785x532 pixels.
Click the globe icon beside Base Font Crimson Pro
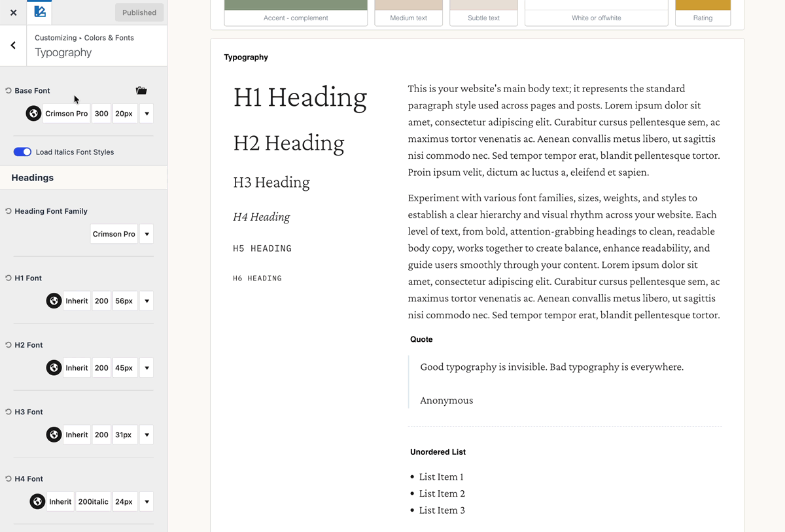click(33, 114)
